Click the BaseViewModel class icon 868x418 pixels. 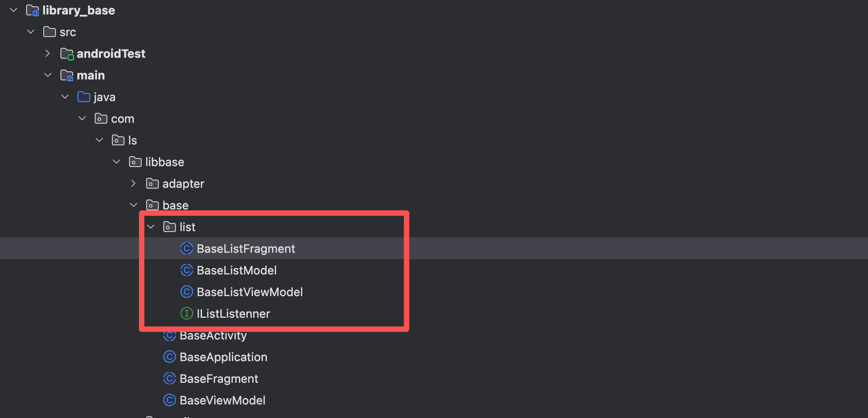point(169,400)
